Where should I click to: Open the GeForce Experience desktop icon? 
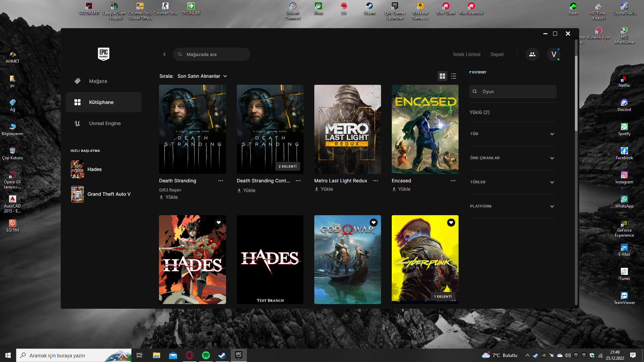click(624, 229)
